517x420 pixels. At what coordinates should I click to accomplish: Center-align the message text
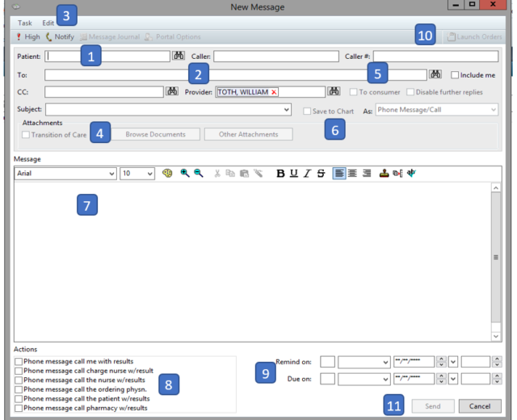(353, 174)
